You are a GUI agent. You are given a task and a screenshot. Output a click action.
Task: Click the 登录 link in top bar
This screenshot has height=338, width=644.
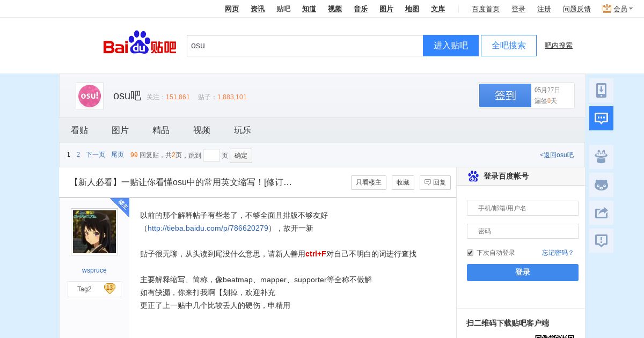click(x=518, y=9)
